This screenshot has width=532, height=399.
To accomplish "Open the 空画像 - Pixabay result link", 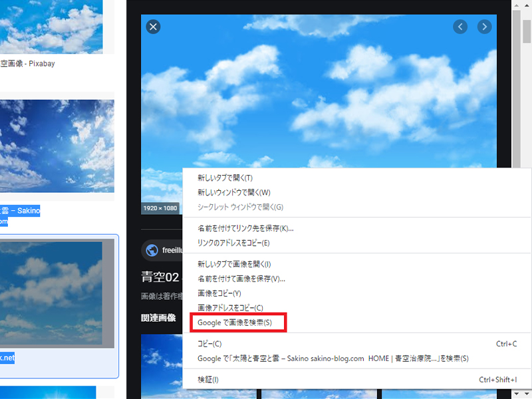I will [x=27, y=63].
